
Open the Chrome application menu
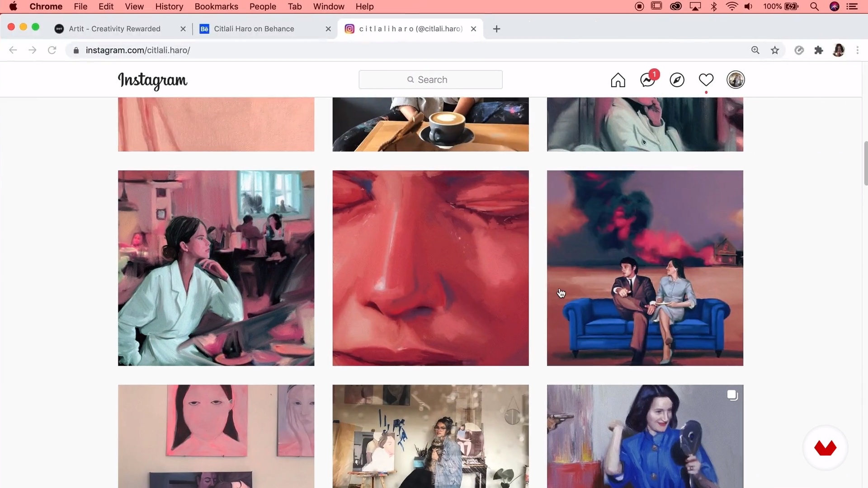46,6
